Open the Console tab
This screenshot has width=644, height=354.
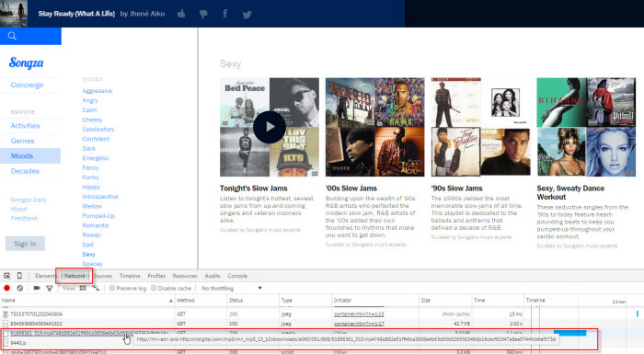[x=237, y=276]
